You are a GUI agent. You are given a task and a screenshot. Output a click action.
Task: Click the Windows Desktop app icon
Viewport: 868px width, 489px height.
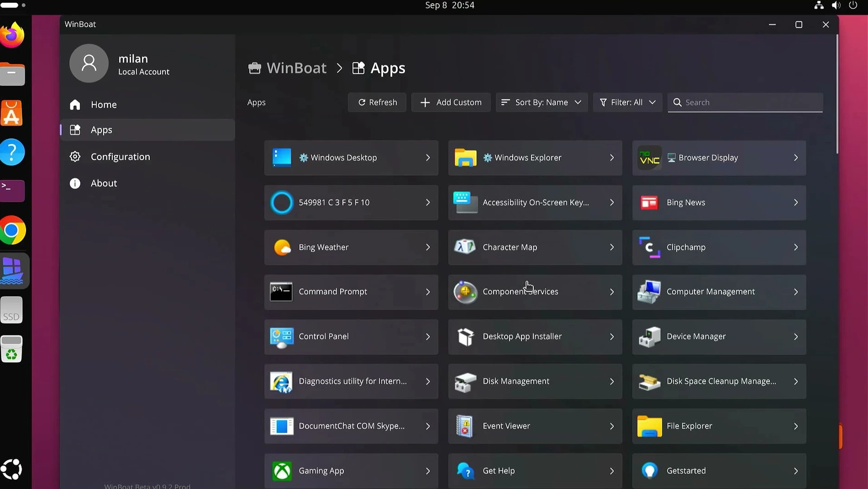[282, 157]
